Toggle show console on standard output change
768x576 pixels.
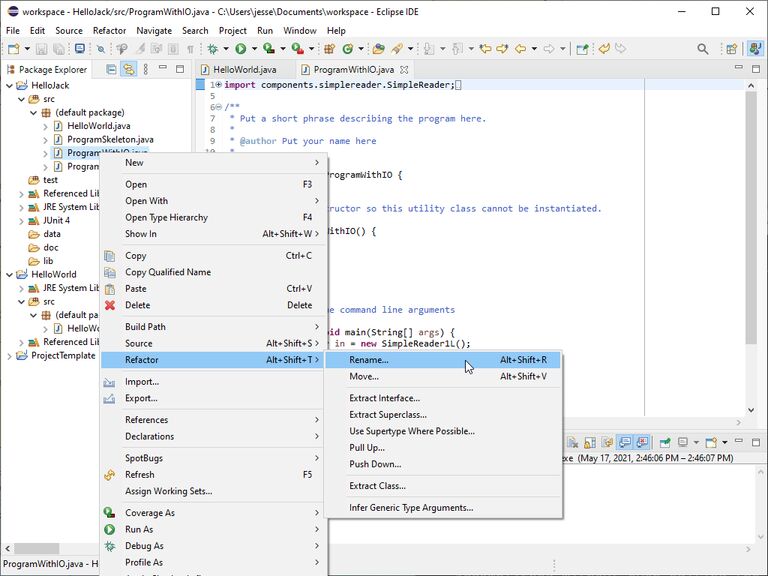coord(623,442)
